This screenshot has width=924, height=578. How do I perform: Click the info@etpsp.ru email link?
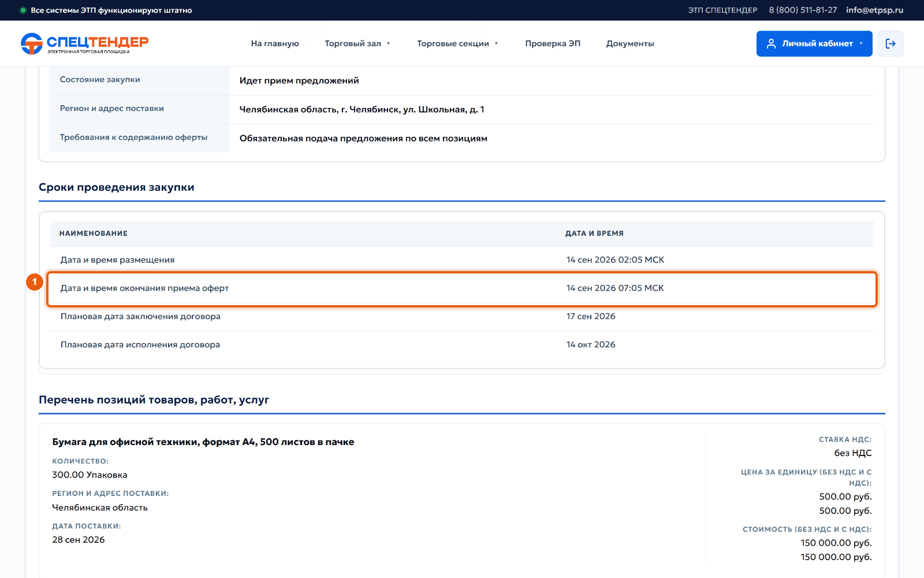pyautogui.click(x=874, y=10)
